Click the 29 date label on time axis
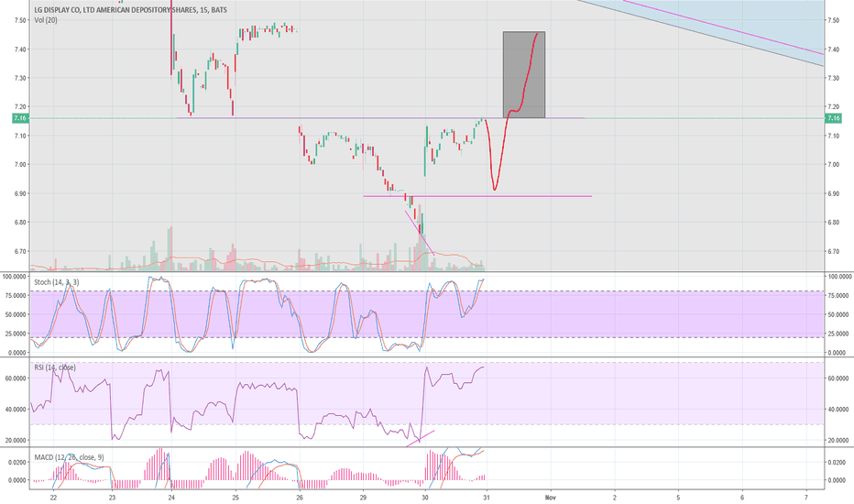This screenshot has height=504, width=854. coord(363,498)
